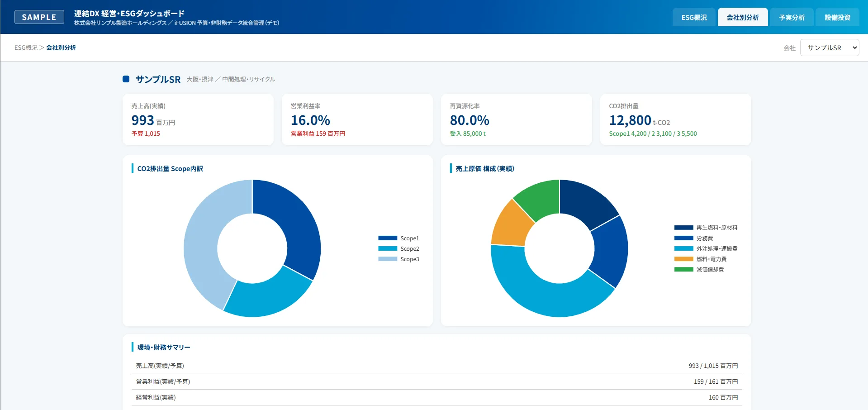Toggle 労務費 legend entry
Viewport: 868px width, 410px height.
pos(693,238)
